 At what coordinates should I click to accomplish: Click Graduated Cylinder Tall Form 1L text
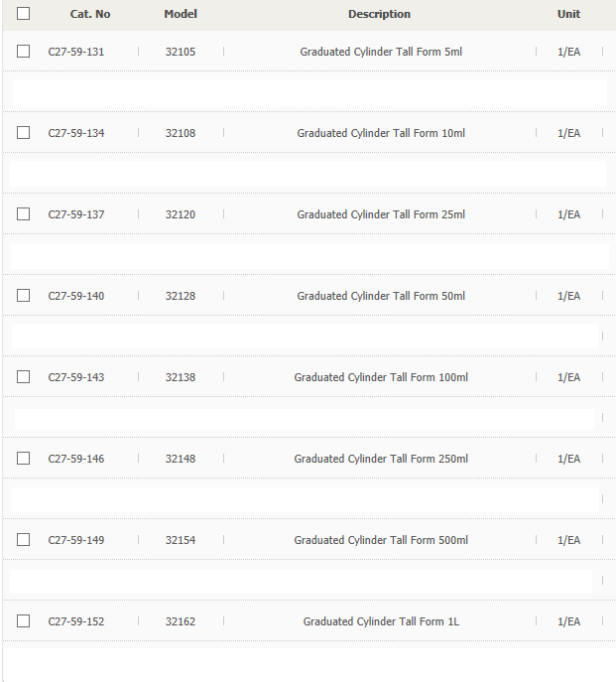[x=381, y=621]
